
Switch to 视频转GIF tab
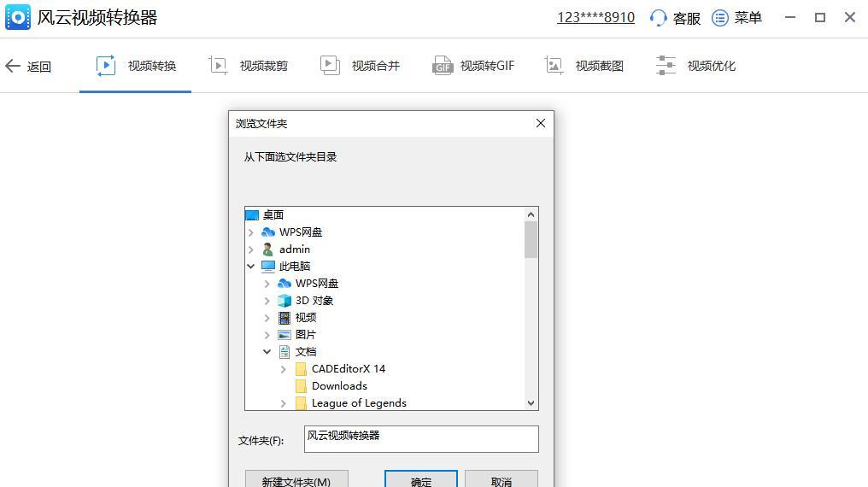point(472,66)
